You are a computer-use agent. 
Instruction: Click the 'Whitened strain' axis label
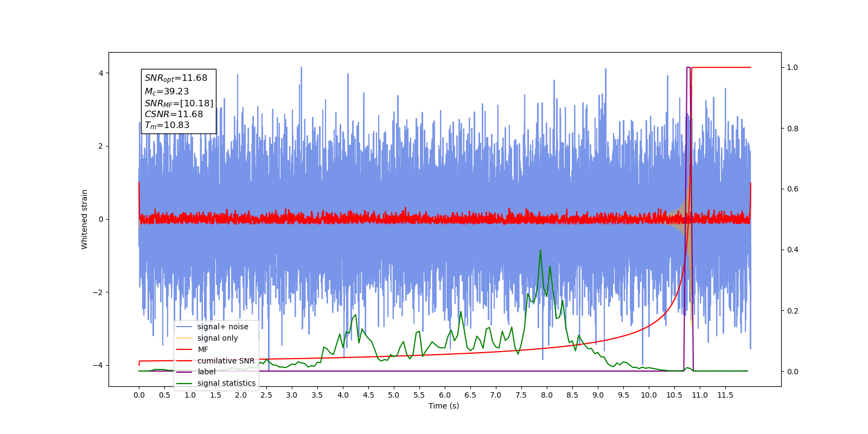coord(85,219)
